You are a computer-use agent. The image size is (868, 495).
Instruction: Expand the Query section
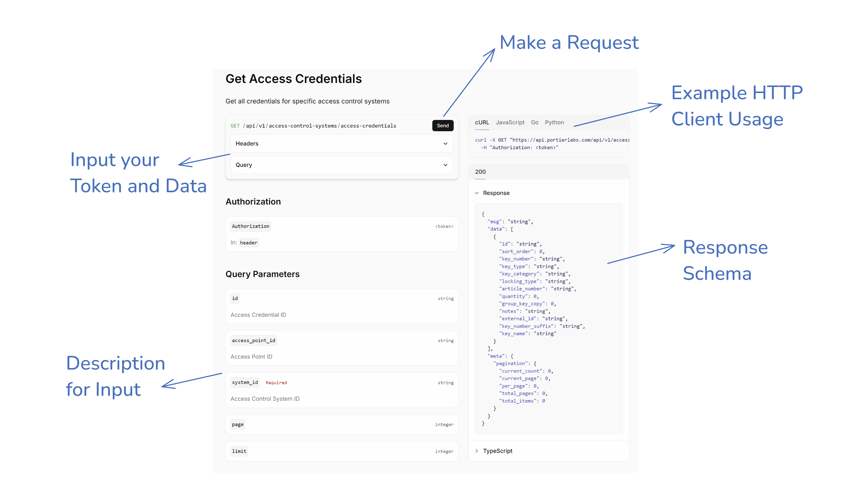pos(341,164)
